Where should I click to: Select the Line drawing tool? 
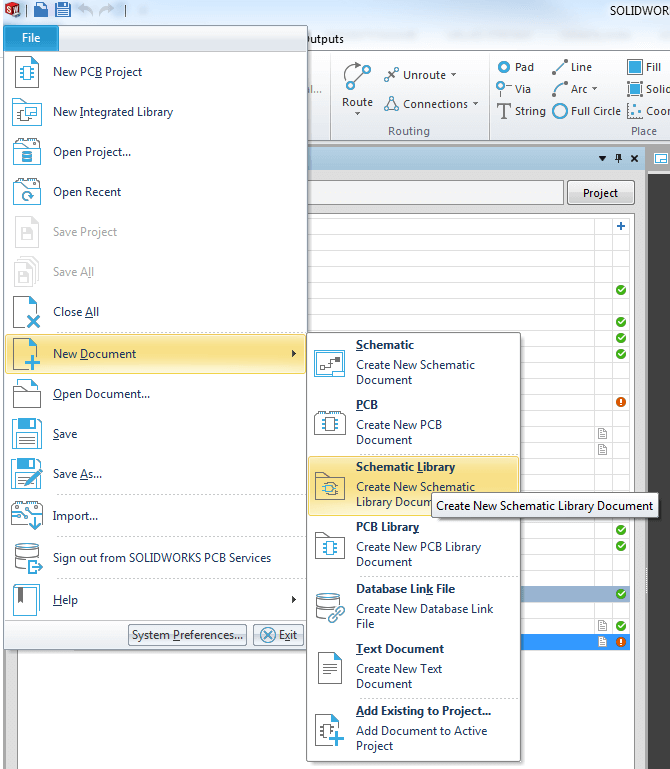pyautogui.click(x=571, y=67)
